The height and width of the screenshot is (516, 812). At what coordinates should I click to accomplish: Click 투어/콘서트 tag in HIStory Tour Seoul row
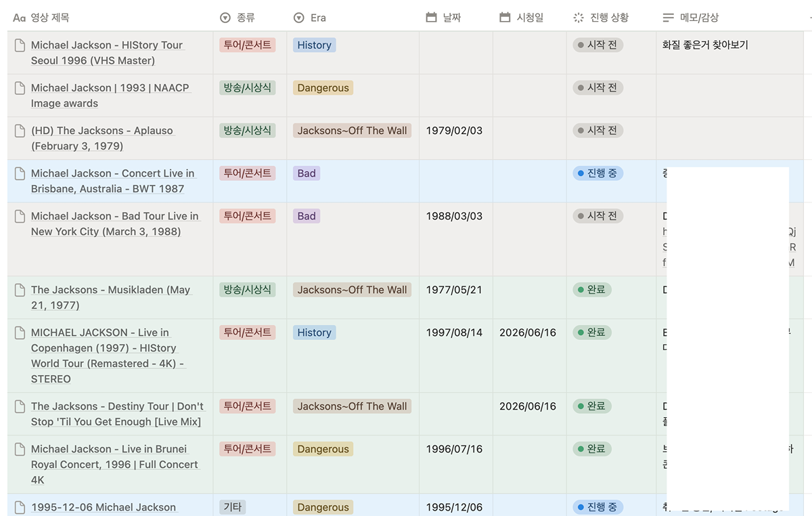[x=247, y=45]
